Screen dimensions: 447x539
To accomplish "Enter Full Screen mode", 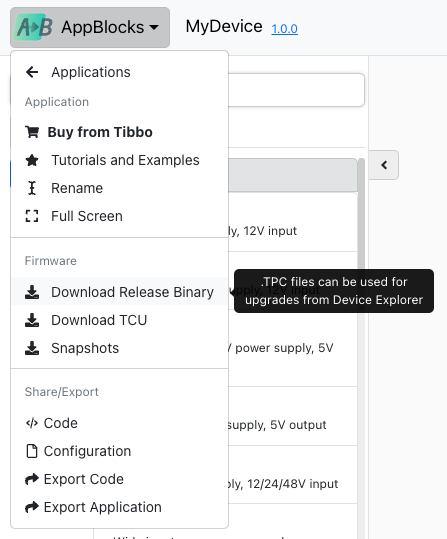I will point(120,216).
